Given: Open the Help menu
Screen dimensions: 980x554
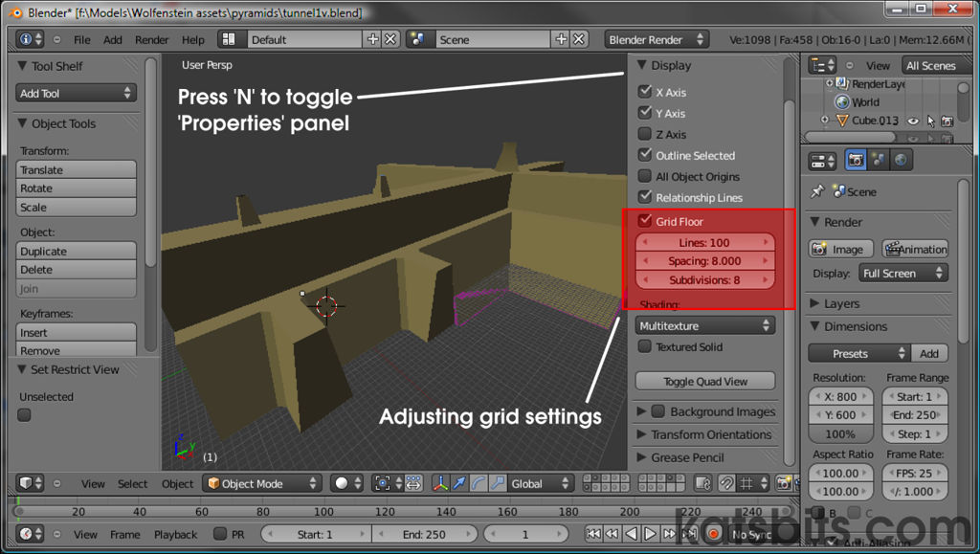Looking at the screenshot, I should [x=193, y=39].
